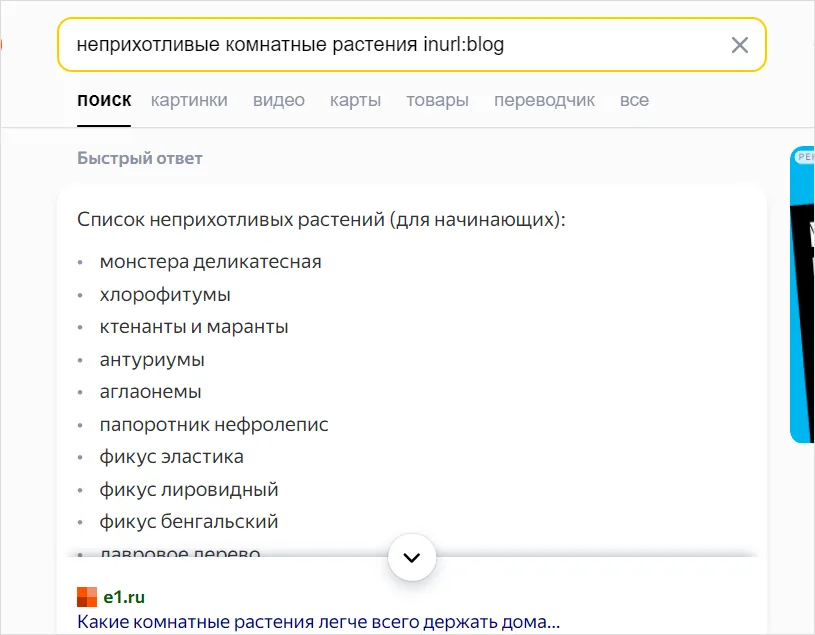Click the bullet item фикус эластика
Image resolution: width=815 pixels, height=635 pixels.
(x=171, y=456)
